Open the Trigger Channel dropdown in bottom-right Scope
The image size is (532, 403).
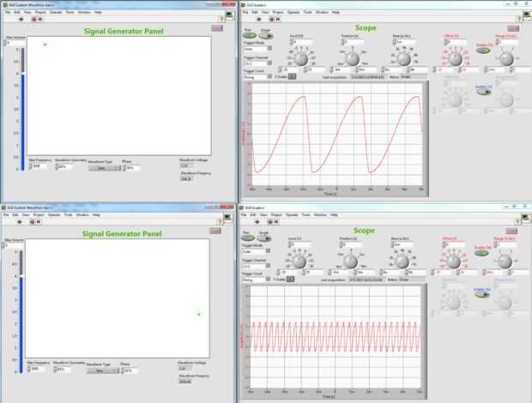(x=257, y=266)
